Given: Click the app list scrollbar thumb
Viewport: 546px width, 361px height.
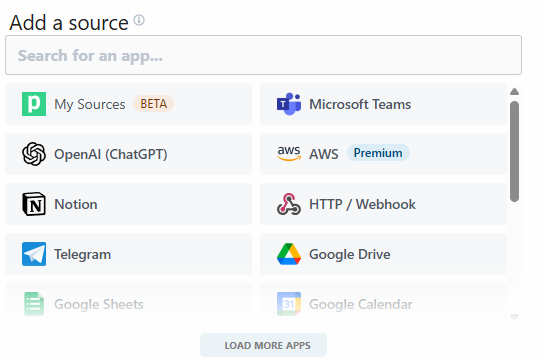Looking at the screenshot, I should pos(514,151).
